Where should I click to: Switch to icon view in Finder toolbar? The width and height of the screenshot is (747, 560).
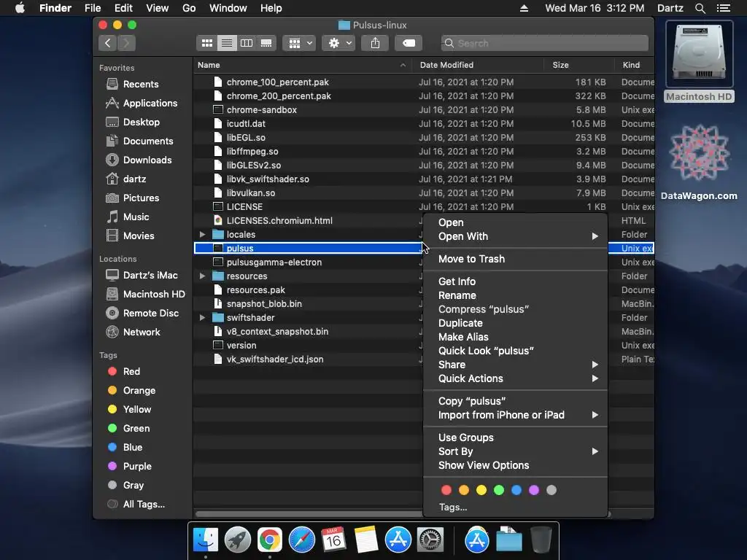206,43
